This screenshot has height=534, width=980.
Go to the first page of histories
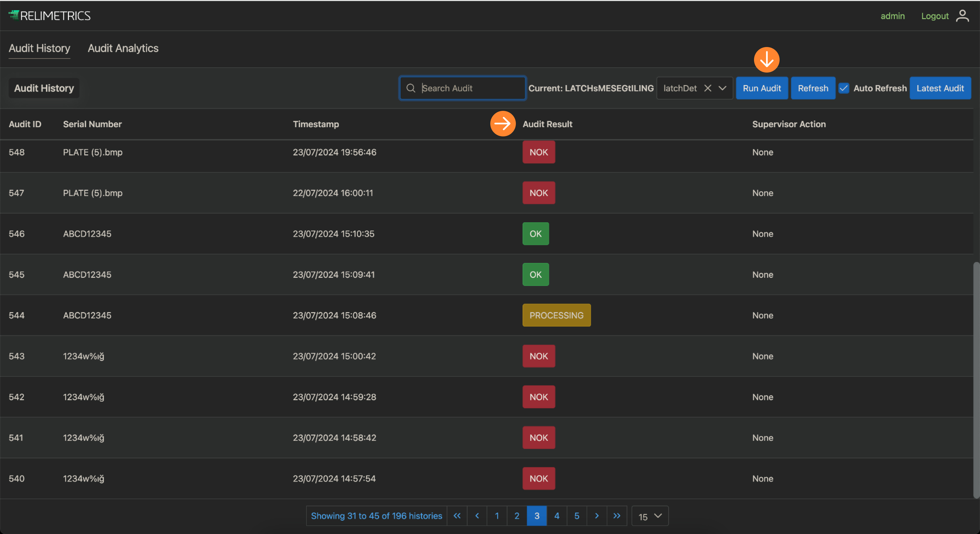457,516
